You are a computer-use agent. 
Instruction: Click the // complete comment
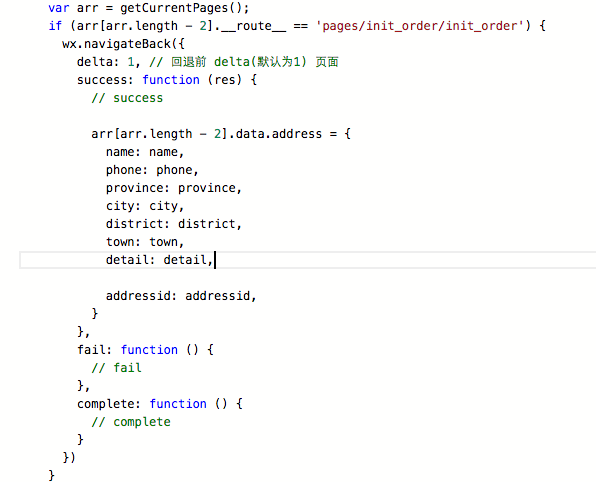(131, 422)
